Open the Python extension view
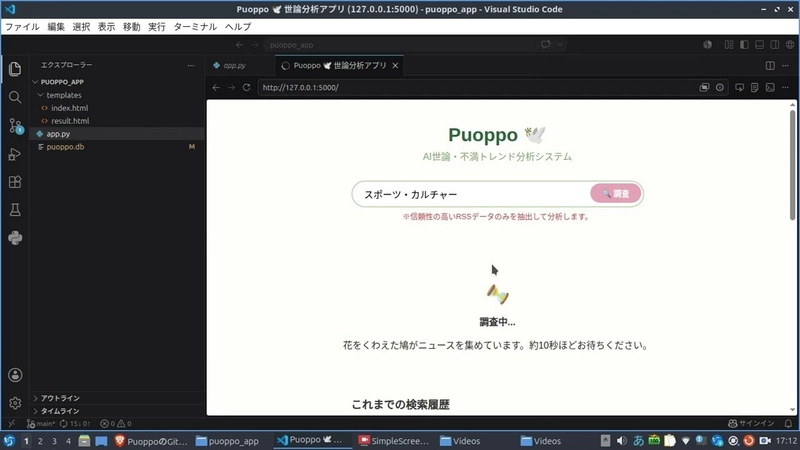Viewport: 800px width, 450px height. pos(15,238)
